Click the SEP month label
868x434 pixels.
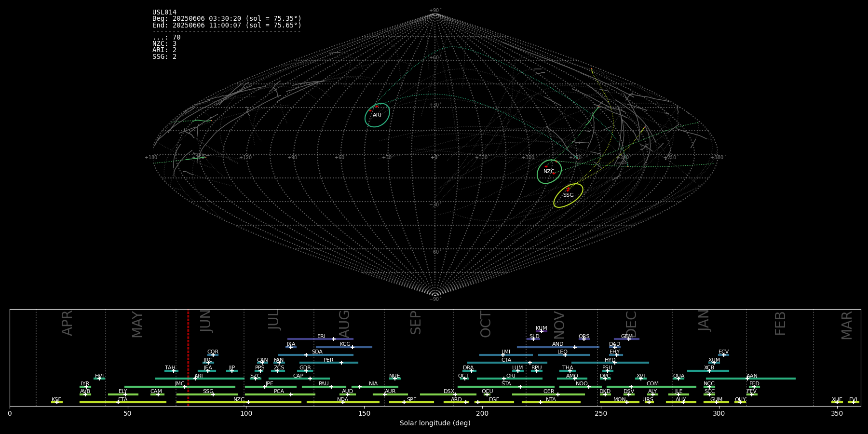point(416,323)
